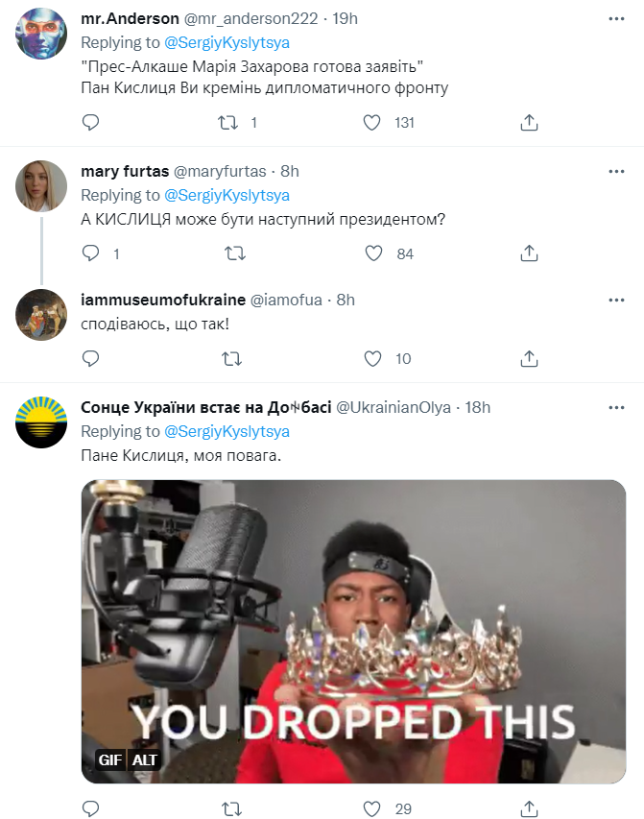Click the ALT badge on the GIF
This screenshot has width=644, height=819.
click(x=145, y=760)
